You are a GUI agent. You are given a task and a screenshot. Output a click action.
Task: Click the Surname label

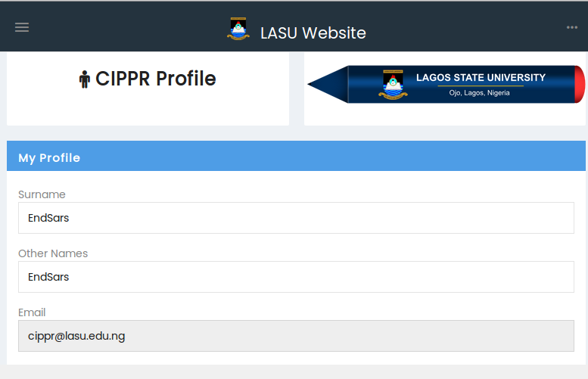click(x=42, y=194)
